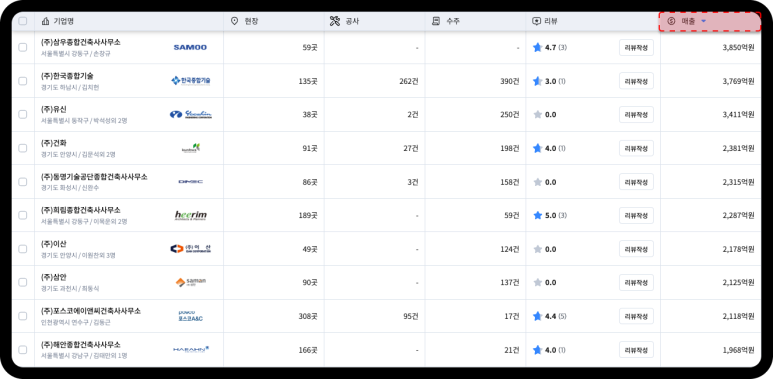Click the 2,381억원 sales value
This screenshot has height=379, width=773.
[x=738, y=148]
